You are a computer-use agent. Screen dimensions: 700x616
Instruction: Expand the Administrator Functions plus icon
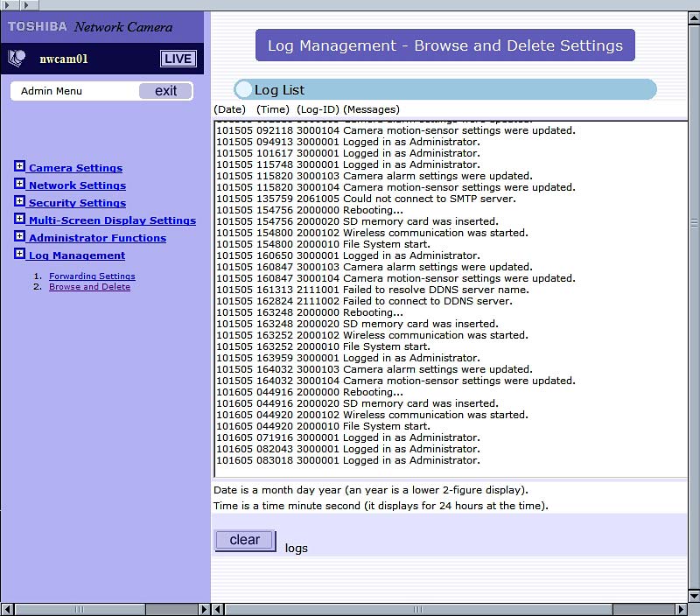(x=20, y=237)
